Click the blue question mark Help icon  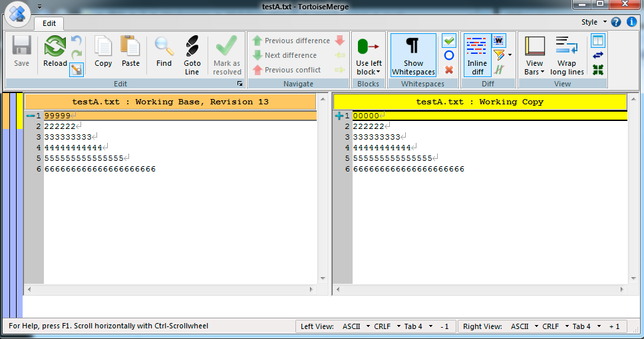615,22
